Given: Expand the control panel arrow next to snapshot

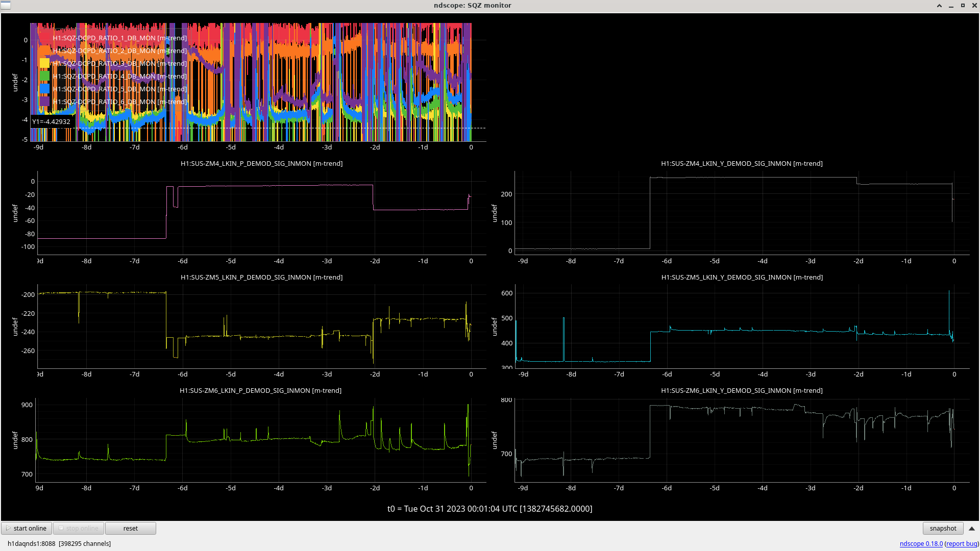Looking at the screenshot, I should coord(972,529).
